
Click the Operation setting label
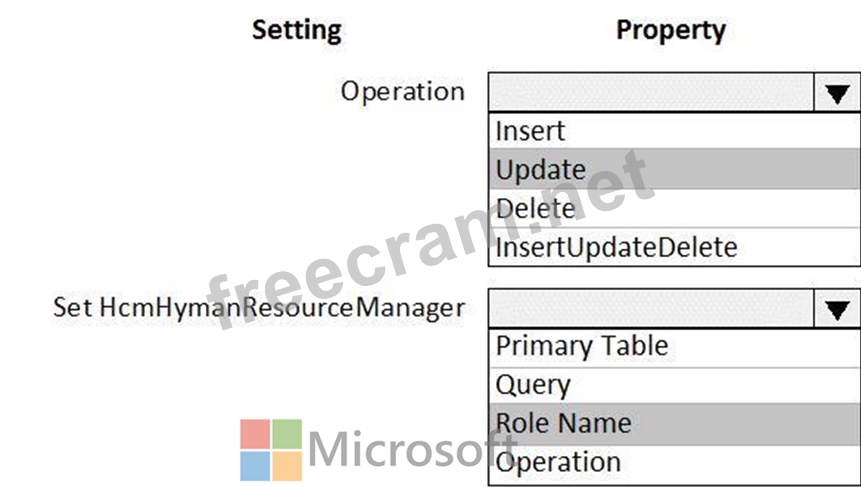click(x=403, y=92)
